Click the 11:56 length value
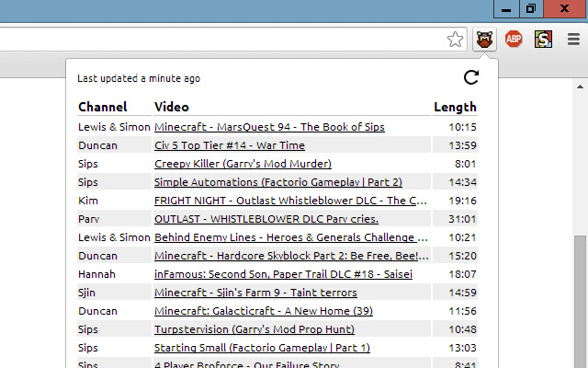This screenshot has width=588, height=368. pyautogui.click(x=462, y=311)
